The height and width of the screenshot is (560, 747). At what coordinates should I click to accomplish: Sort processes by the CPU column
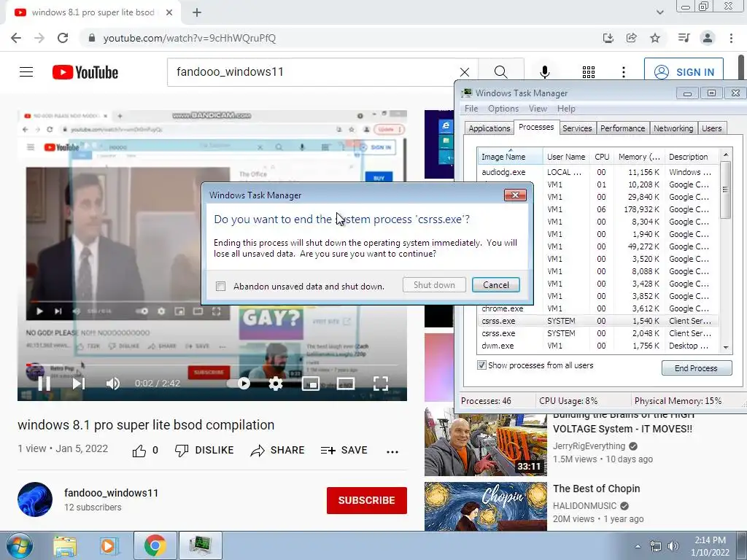pos(602,157)
